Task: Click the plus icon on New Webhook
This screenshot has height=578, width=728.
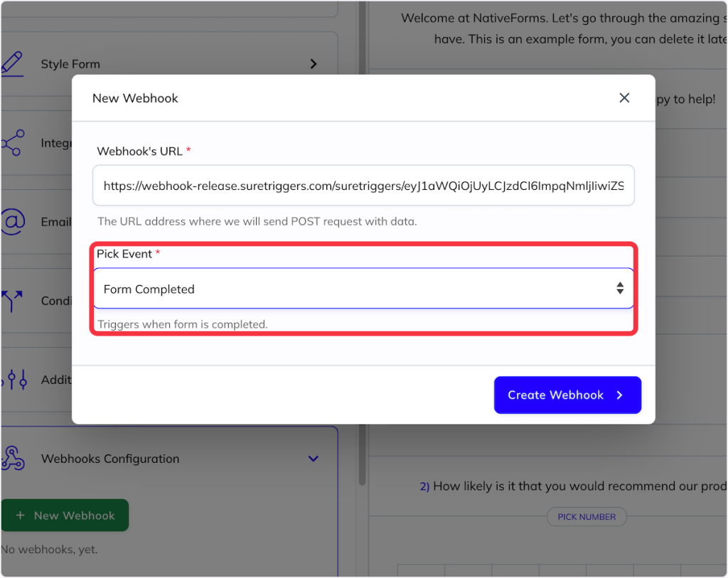Action: (20, 515)
